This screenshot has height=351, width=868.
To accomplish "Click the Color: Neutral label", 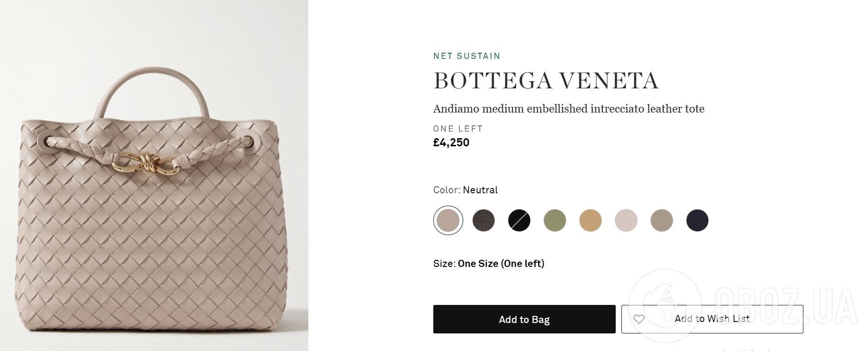I will (465, 190).
